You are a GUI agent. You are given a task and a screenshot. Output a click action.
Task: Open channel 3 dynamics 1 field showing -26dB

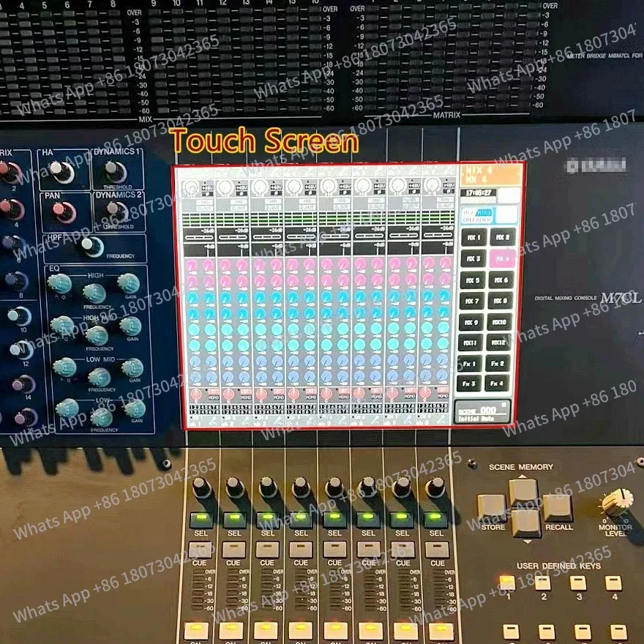coord(267,233)
